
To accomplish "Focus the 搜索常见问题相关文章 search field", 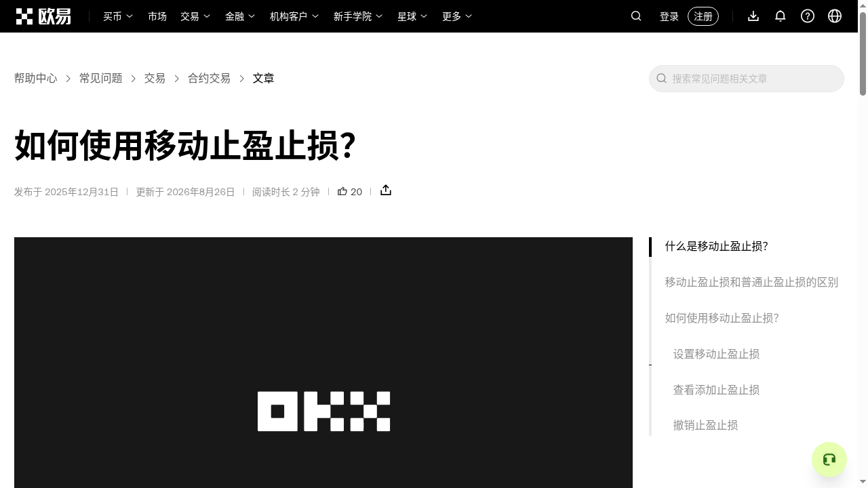I will tap(747, 79).
